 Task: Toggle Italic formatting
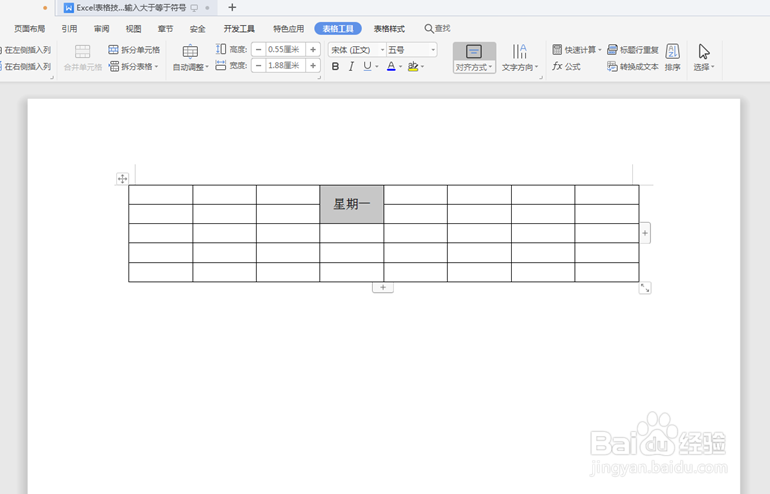pyautogui.click(x=351, y=66)
